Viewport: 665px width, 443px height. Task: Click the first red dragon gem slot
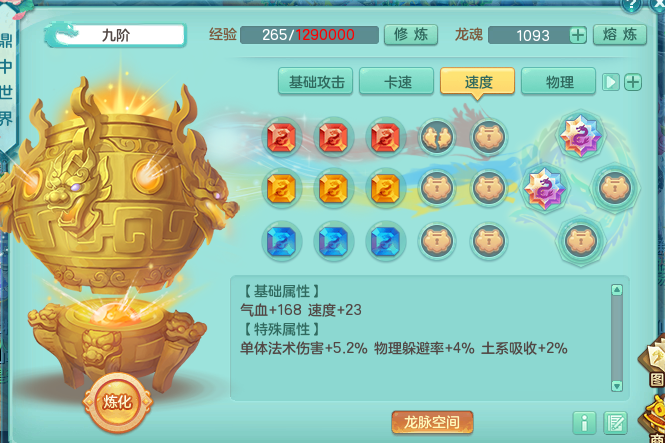click(x=282, y=137)
